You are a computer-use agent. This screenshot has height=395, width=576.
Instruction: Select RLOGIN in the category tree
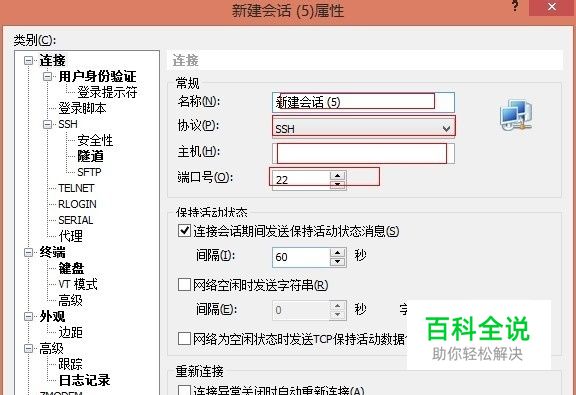click(77, 204)
